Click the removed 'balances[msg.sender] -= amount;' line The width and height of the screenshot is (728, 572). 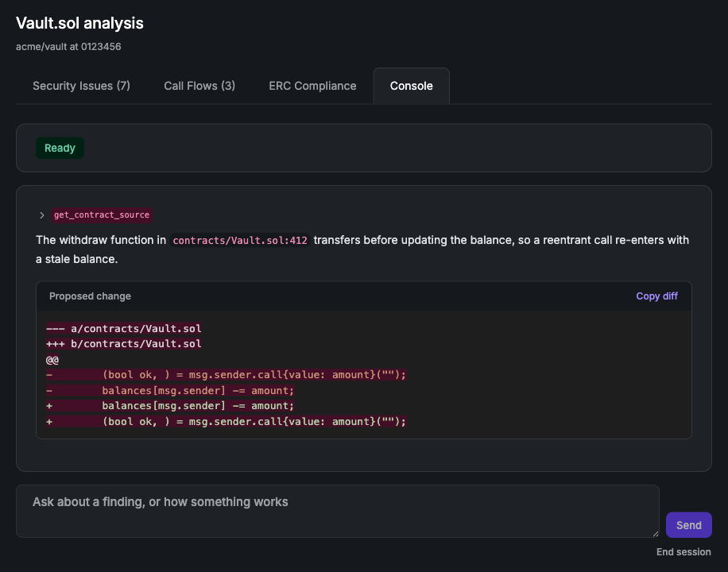(170, 390)
